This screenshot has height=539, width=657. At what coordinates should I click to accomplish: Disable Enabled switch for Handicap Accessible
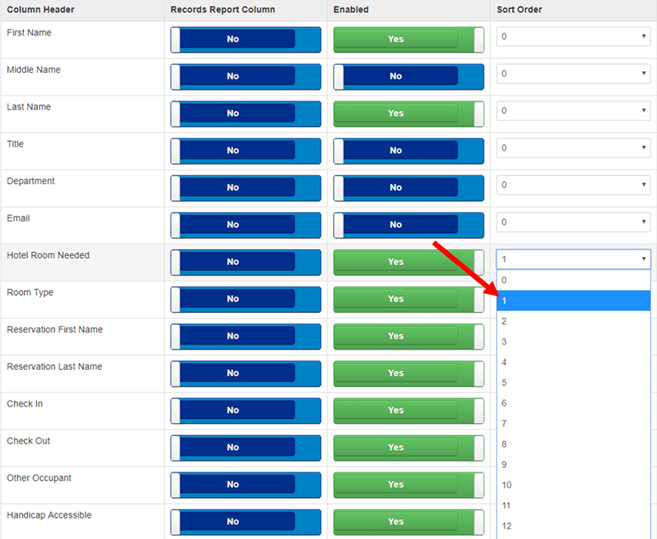point(408,521)
